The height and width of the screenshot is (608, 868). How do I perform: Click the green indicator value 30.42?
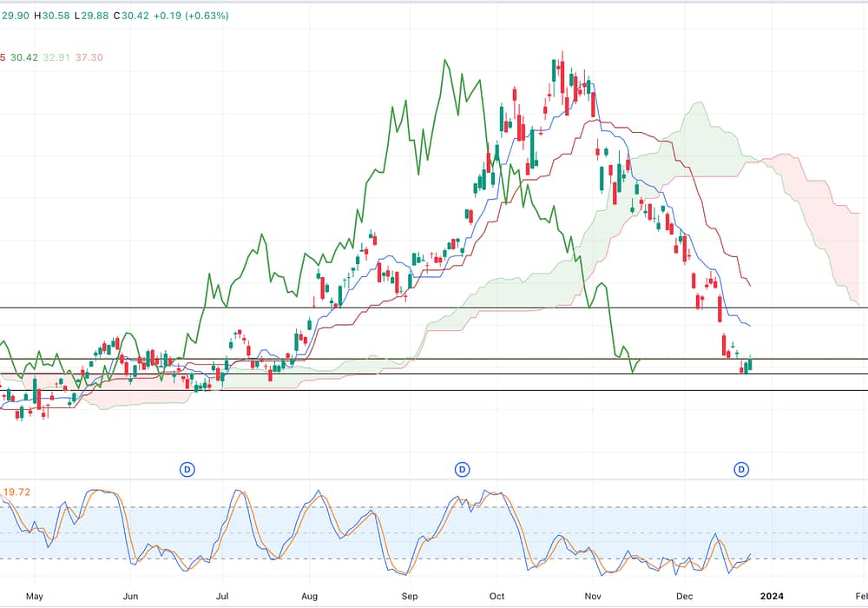tap(24, 57)
